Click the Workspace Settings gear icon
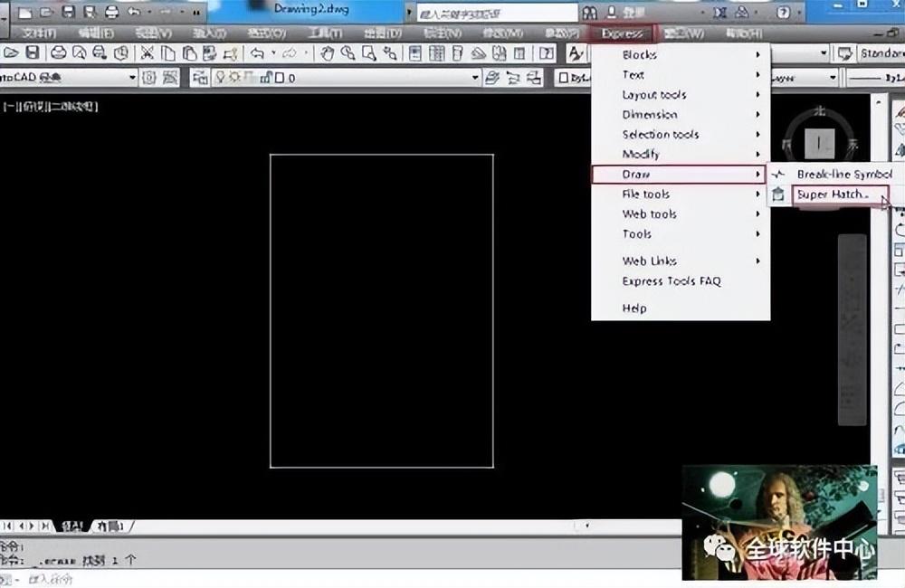The height and width of the screenshot is (588, 905). 149,77
